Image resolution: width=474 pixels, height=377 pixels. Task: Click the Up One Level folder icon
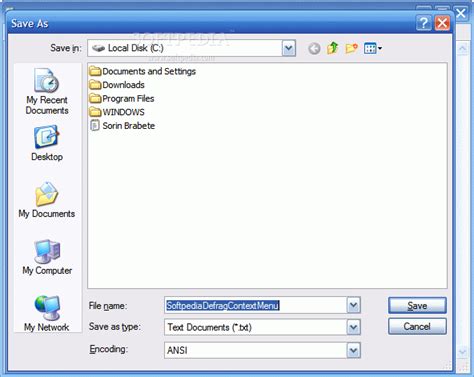(x=332, y=48)
